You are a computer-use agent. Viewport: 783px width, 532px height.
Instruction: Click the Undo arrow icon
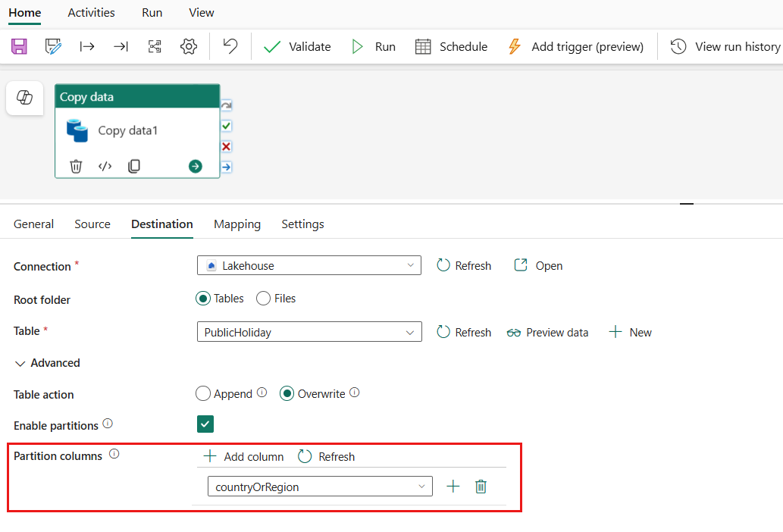(230, 46)
